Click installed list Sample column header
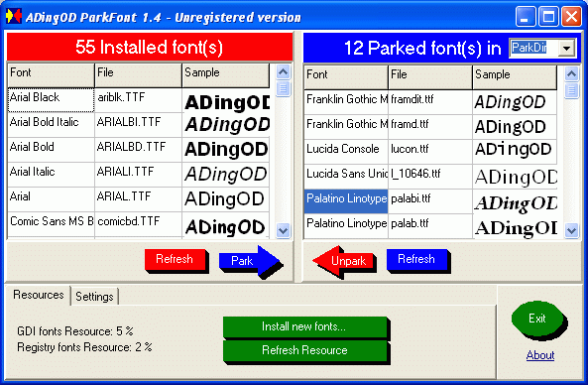588x385 pixels. (226, 74)
